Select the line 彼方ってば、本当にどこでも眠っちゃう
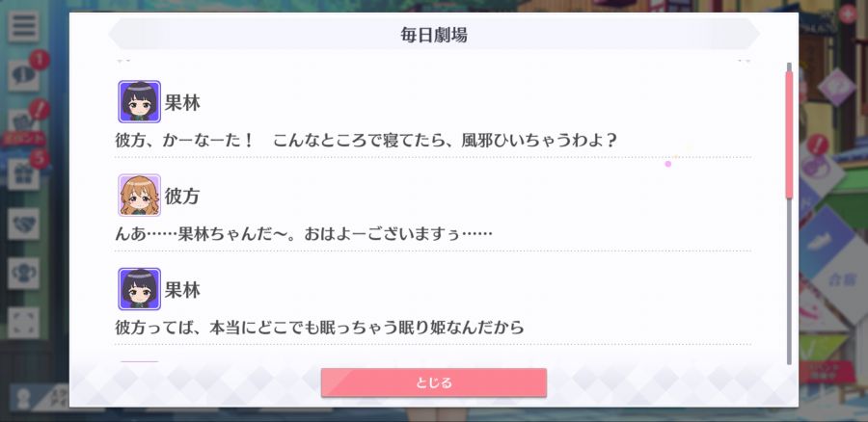The height and width of the screenshot is (422, 868). [x=319, y=328]
